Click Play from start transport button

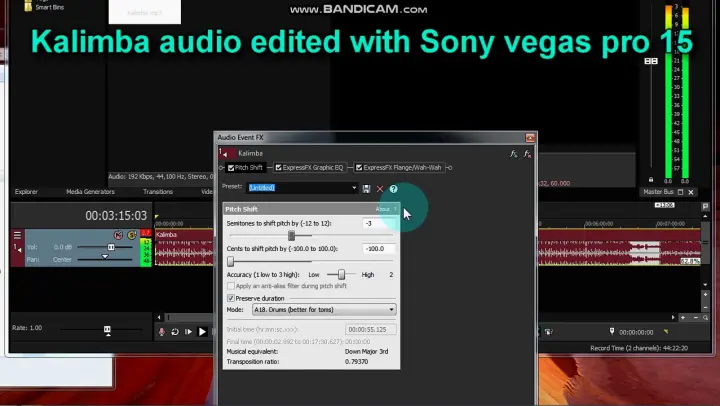188,332
